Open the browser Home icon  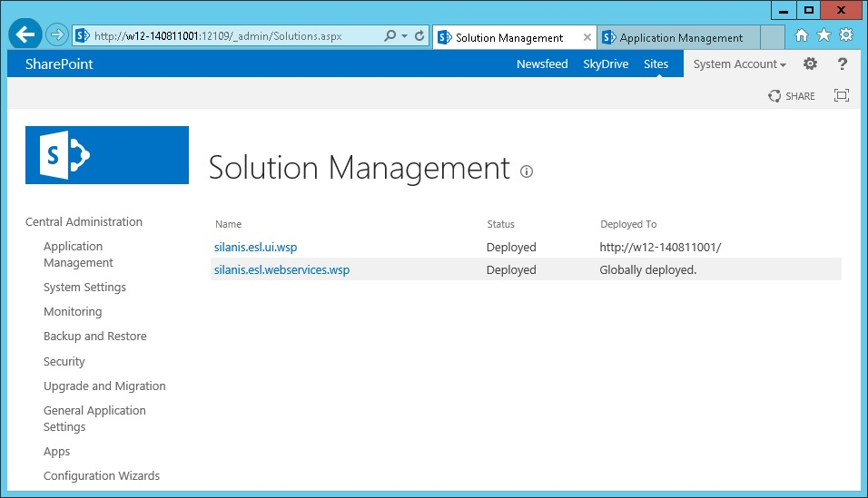pyautogui.click(x=801, y=35)
